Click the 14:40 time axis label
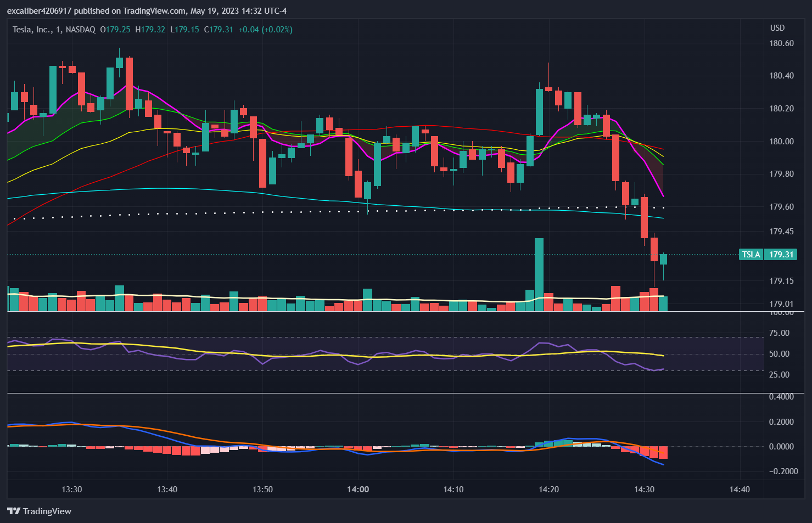 click(740, 490)
